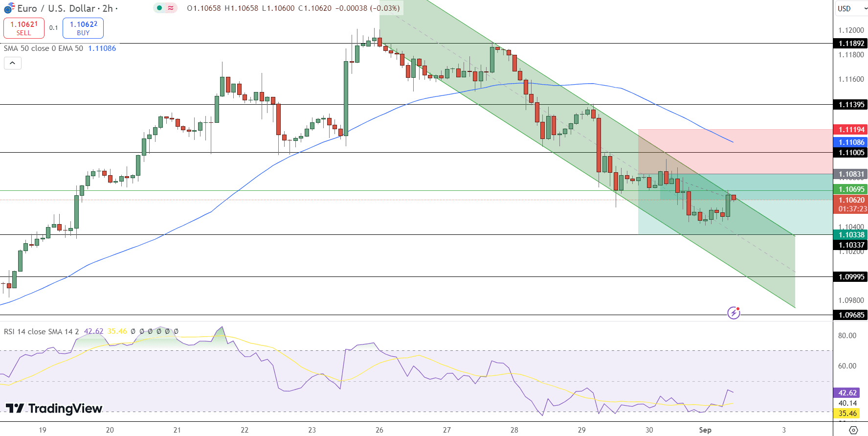Screen dimensions: 868x436
Task: Click the 26 date on time axis
Action: click(x=379, y=430)
